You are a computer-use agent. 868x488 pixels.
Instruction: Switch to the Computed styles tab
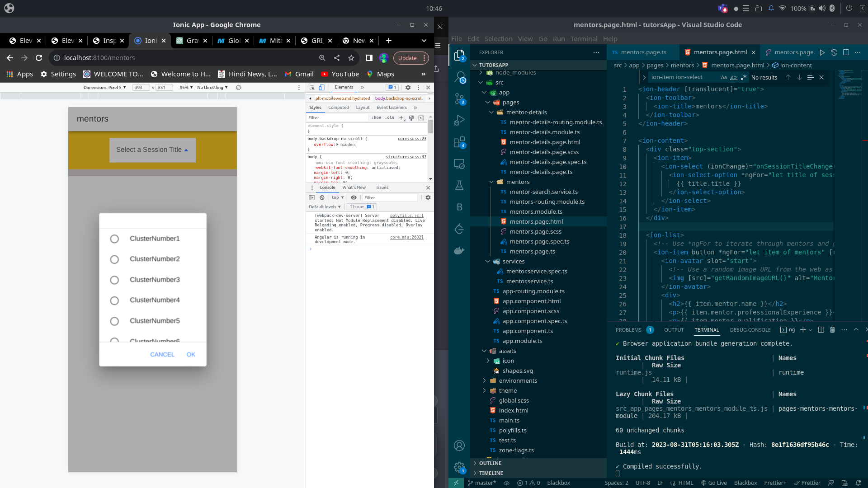tap(338, 108)
